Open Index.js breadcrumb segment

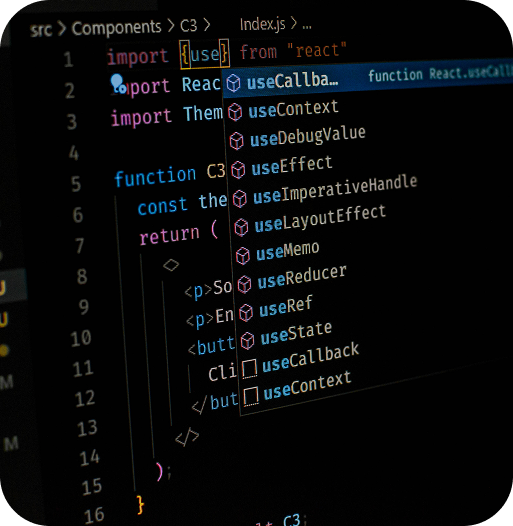[262, 24]
